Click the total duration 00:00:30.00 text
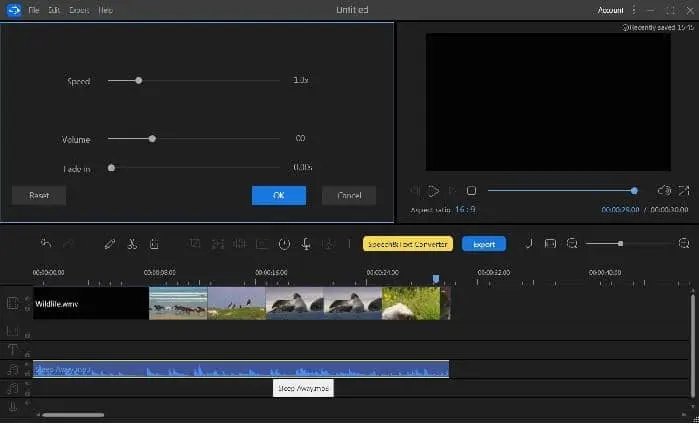Image resolution: width=699 pixels, height=424 pixels. pyautogui.click(x=670, y=210)
